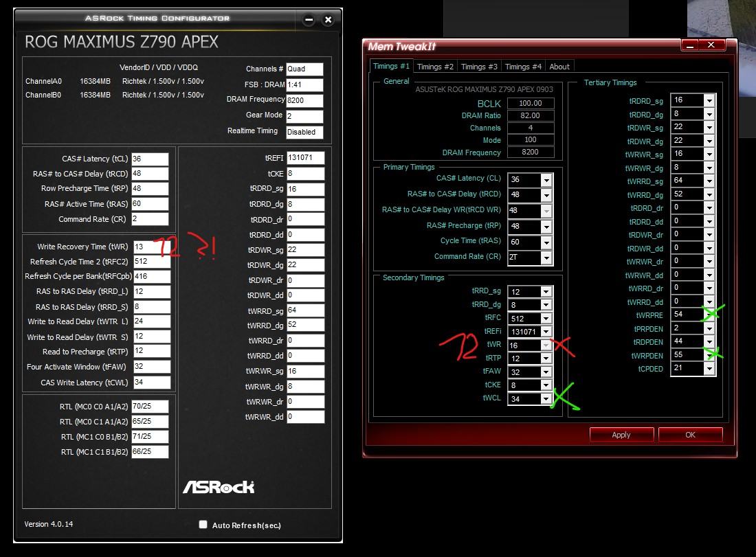The height and width of the screenshot is (557, 756).
Task: Open the tRFC 512 dropdown in Mem TweakIt
Action: click(546, 319)
